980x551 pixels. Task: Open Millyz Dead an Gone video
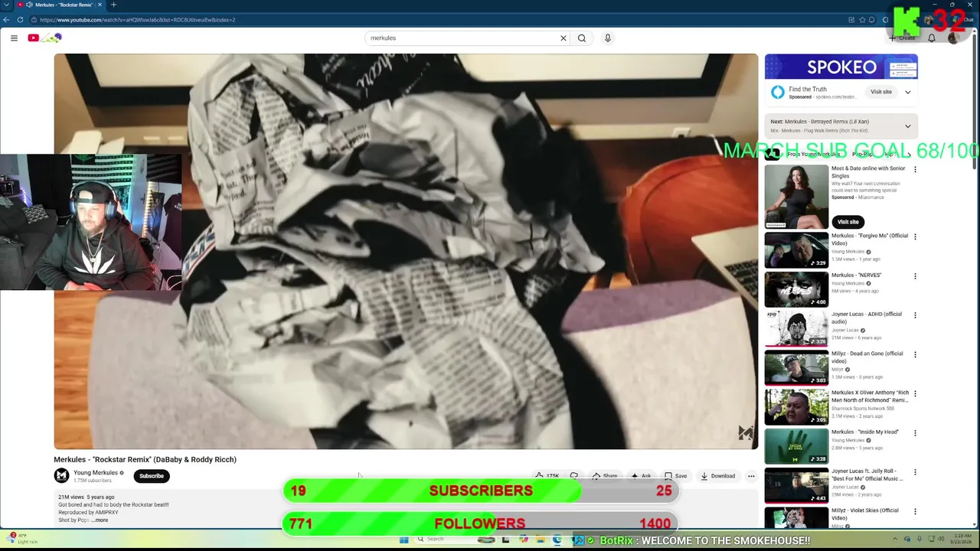[x=796, y=367]
